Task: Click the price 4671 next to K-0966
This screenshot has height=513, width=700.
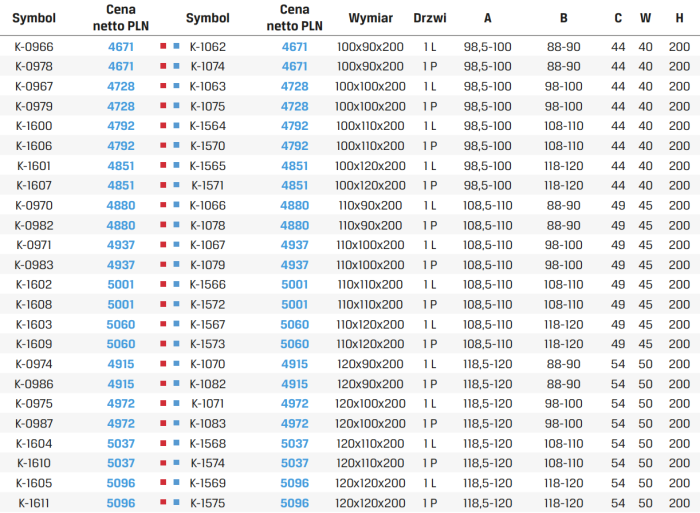Action: pos(121,47)
